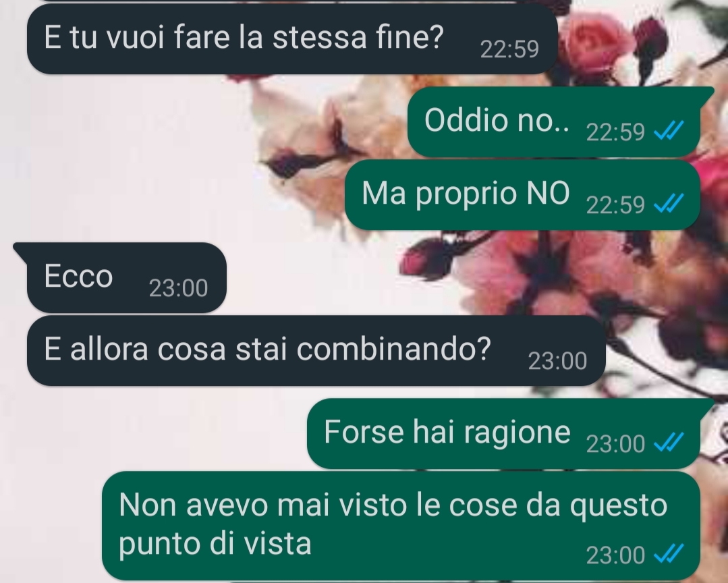Tap blue ticks beside 'Forse hai ragione'
This screenshot has height=583, width=728.
(x=669, y=443)
